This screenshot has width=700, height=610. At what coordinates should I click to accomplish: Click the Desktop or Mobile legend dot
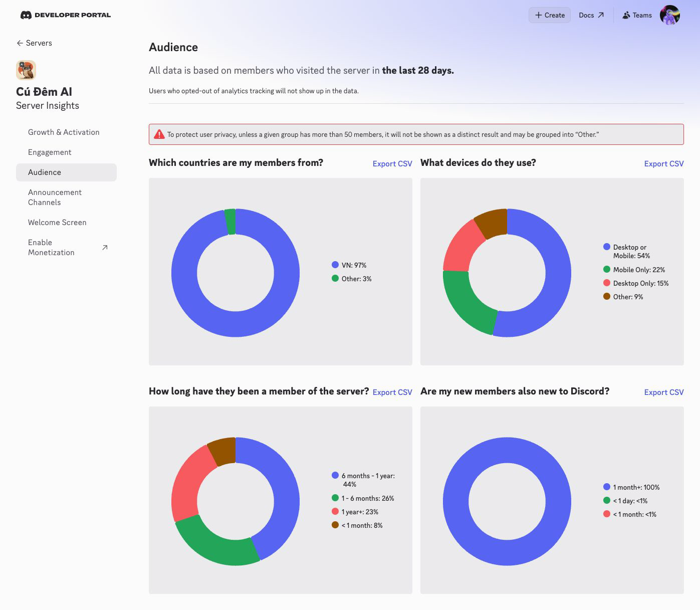point(607,247)
